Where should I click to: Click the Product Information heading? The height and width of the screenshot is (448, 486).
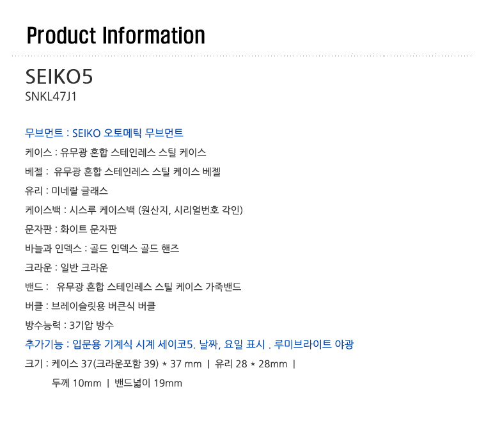tap(116, 35)
